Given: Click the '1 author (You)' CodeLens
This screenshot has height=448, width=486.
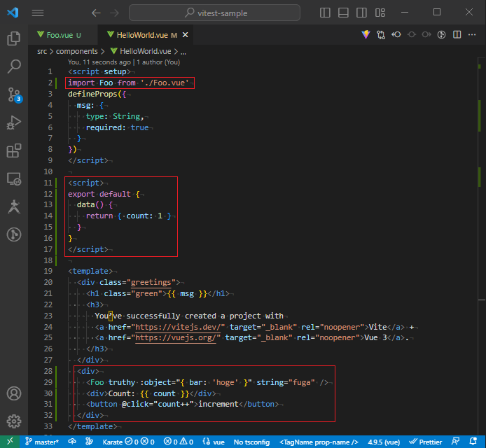Looking at the screenshot, I should pyautogui.click(x=158, y=62).
